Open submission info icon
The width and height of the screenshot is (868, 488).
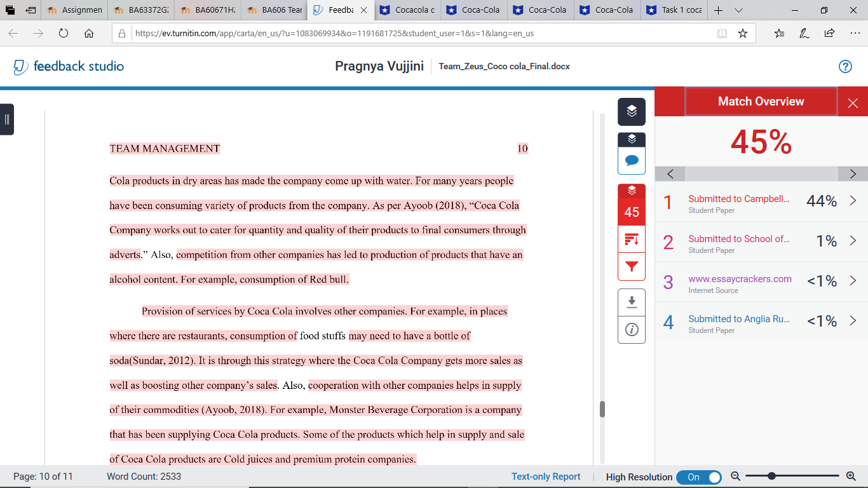click(632, 330)
